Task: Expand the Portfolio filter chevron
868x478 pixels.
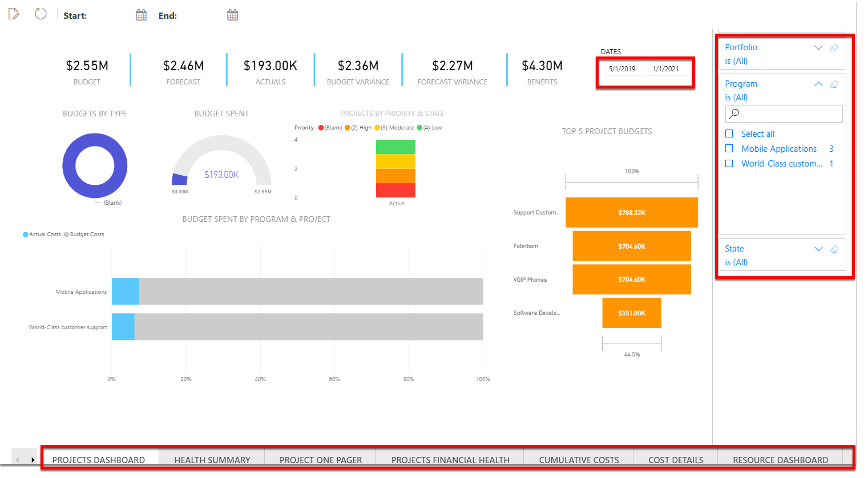Action: tap(818, 47)
